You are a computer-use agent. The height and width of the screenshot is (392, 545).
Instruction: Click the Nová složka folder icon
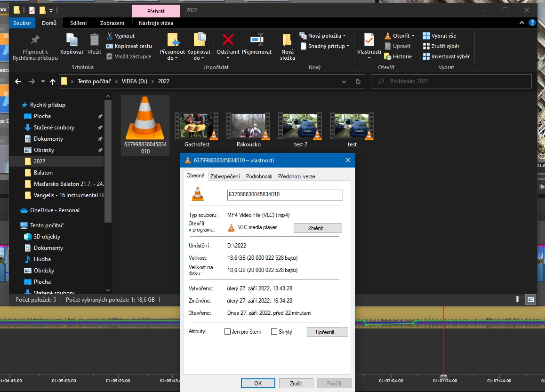pyautogui.click(x=287, y=40)
